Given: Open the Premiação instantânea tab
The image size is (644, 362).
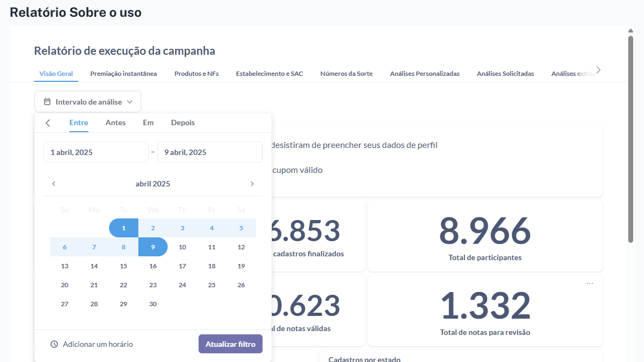Looking at the screenshot, I should coord(124,74).
